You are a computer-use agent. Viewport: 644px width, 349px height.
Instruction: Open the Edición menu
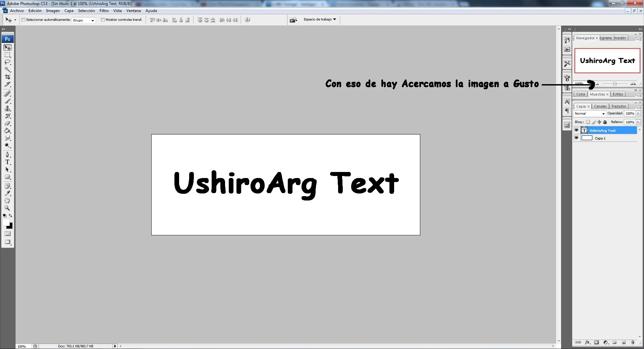(35, 11)
